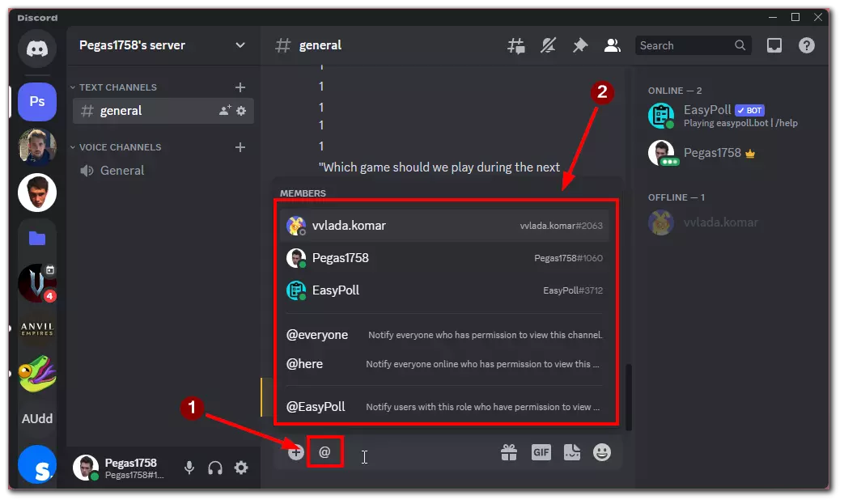Open the emoji picker smiley

[601, 453]
